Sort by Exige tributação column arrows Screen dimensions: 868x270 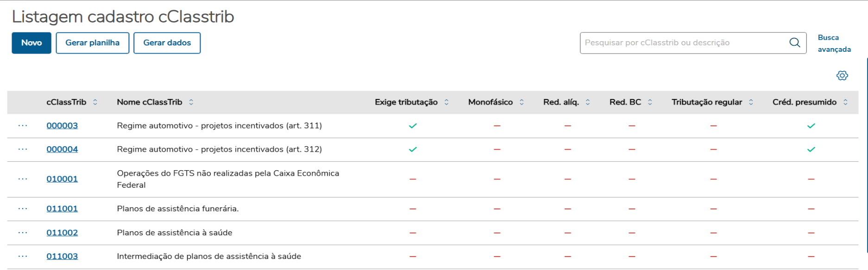(446, 102)
